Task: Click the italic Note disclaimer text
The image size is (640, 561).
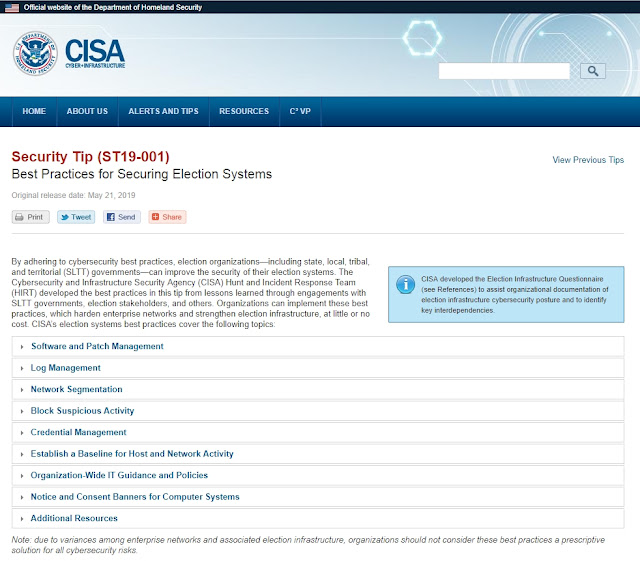Action: (x=308, y=545)
